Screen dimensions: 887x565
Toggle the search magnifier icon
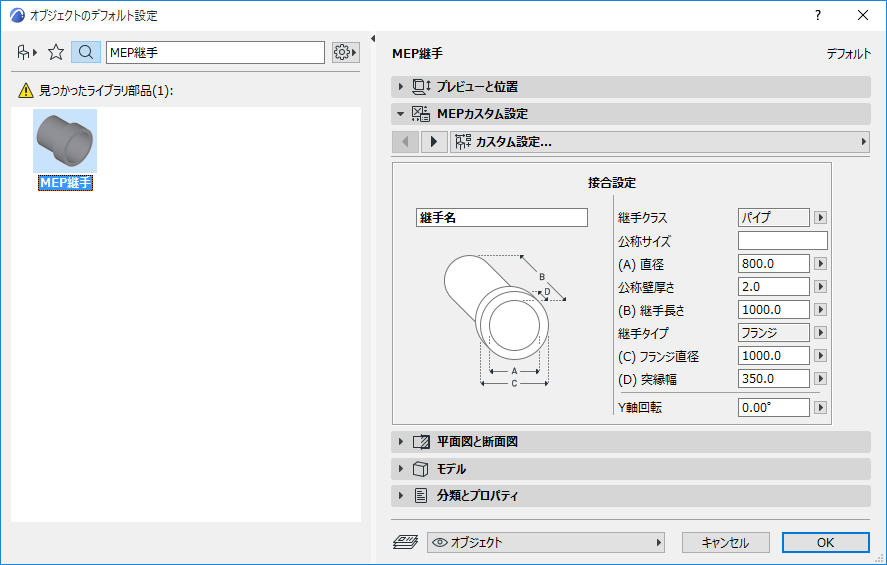pyautogui.click(x=86, y=53)
